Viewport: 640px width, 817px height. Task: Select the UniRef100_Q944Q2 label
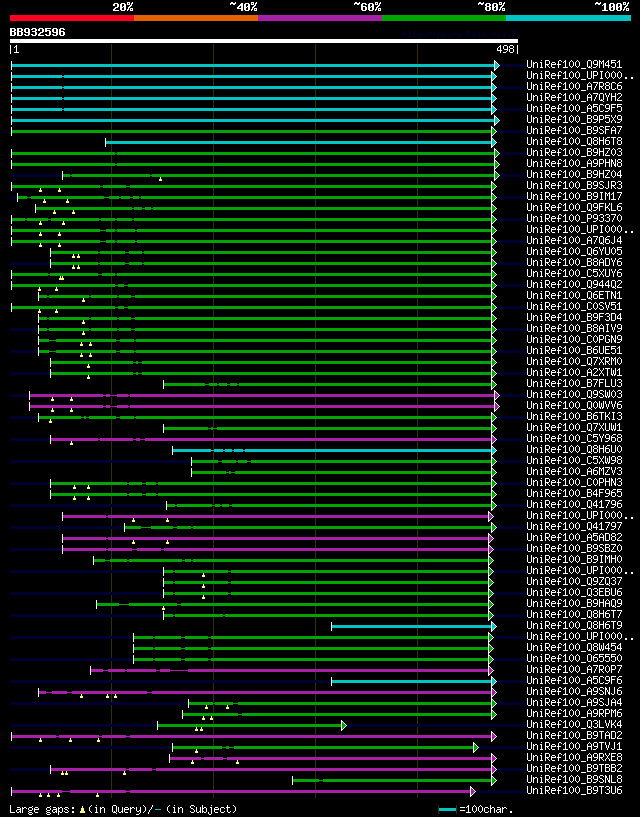[574, 284]
